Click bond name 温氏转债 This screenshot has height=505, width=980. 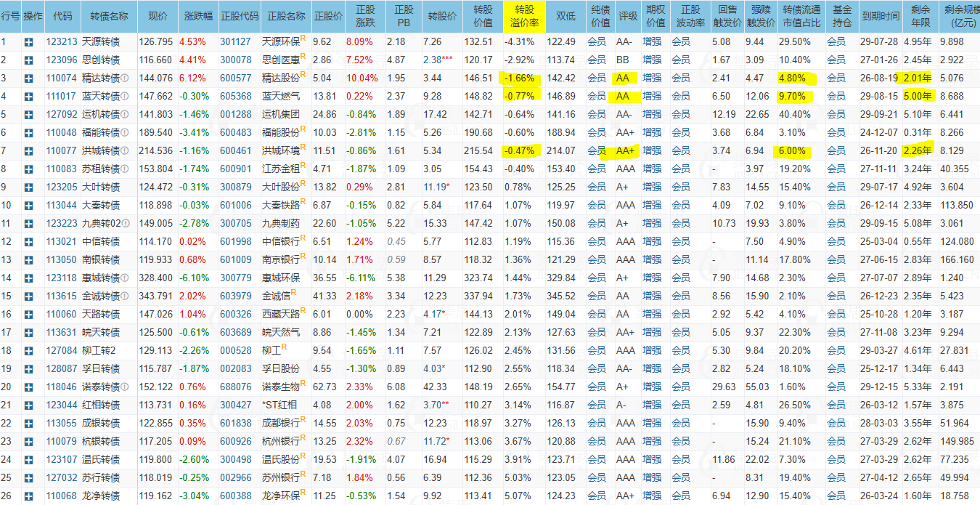pos(100,460)
